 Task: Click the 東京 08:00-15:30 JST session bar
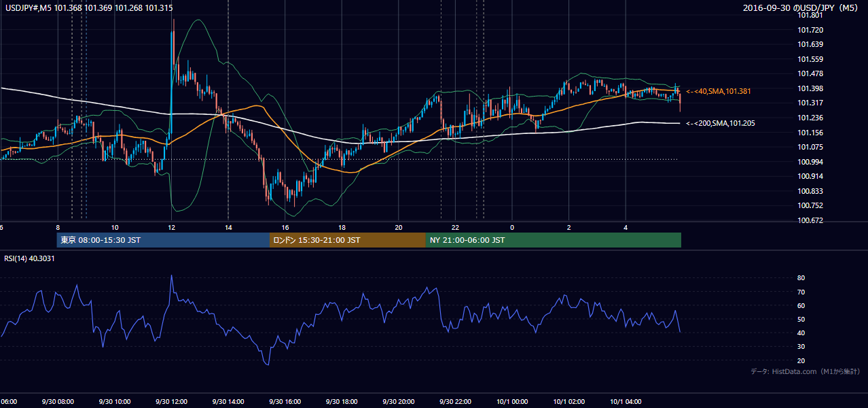(163, 240)
